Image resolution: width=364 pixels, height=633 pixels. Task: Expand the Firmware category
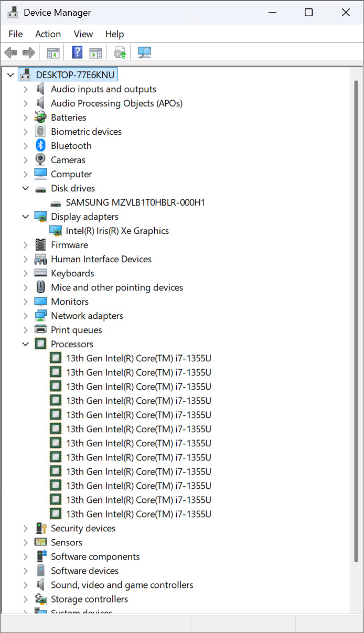(x=25, y=245)
